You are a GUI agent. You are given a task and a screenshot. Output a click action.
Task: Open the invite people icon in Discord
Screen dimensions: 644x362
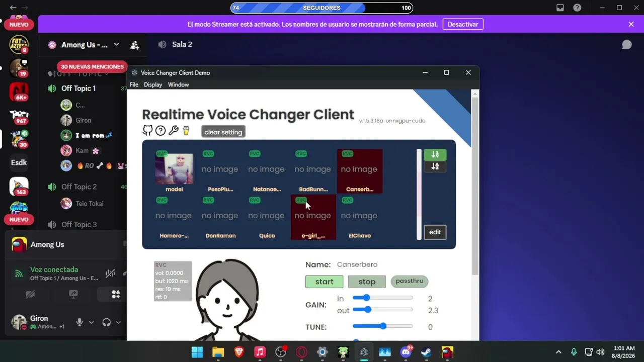pyautogui.click(x=134, y=45)
